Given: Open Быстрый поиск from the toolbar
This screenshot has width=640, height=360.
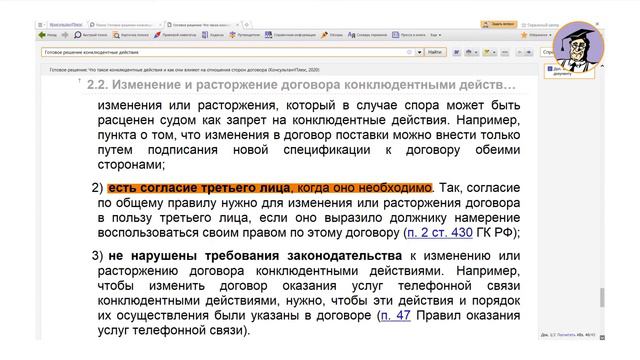Looking at the screenshot, I should 91,35.
